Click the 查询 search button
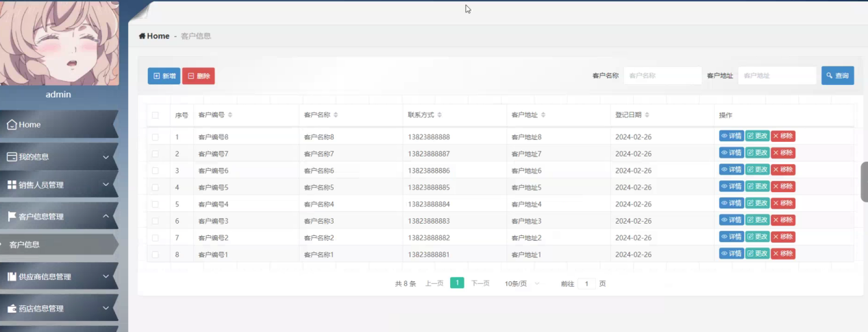Viewport: 868px width, 332px height. point(837,75)
